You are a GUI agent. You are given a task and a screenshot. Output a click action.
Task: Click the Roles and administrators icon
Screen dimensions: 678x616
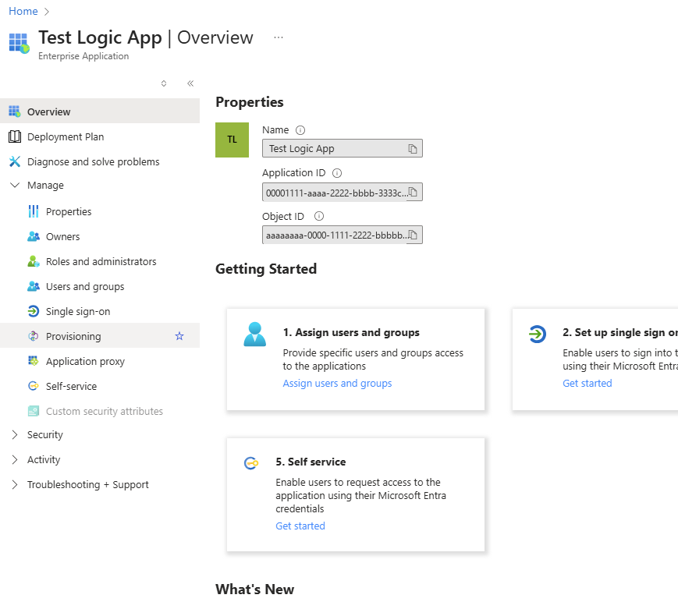tap(34, 261)
